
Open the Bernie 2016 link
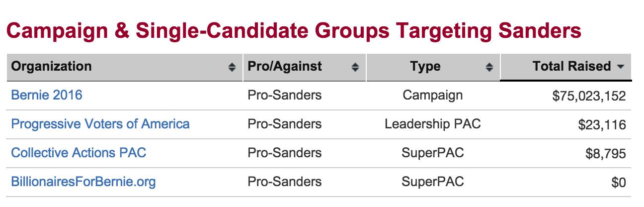pos(47,95)
